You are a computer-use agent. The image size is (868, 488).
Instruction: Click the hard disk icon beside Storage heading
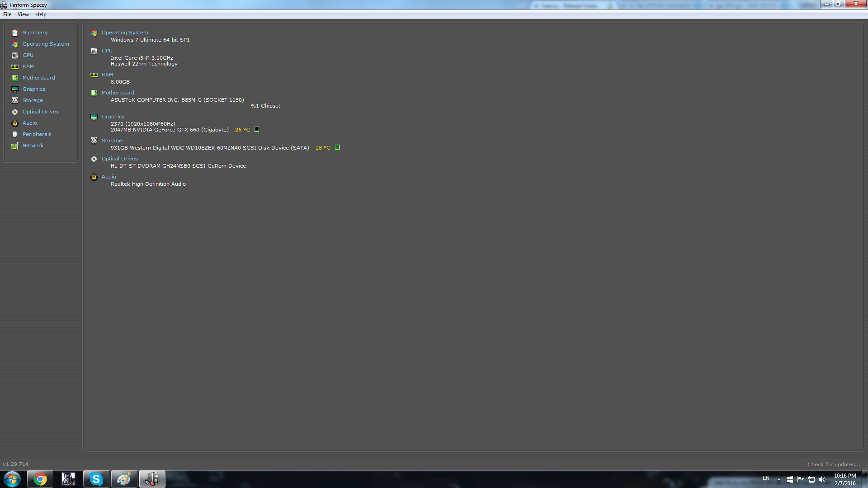tap(94, 141)
